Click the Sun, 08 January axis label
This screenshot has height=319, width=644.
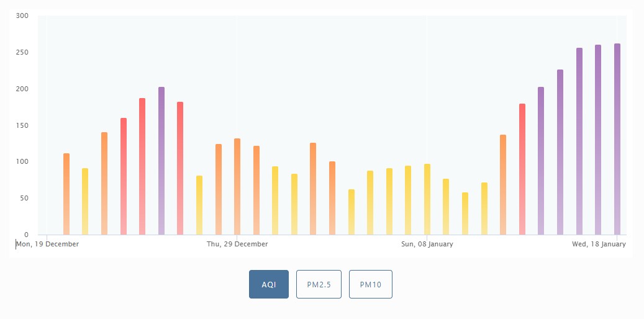click(x=427, y=244)
